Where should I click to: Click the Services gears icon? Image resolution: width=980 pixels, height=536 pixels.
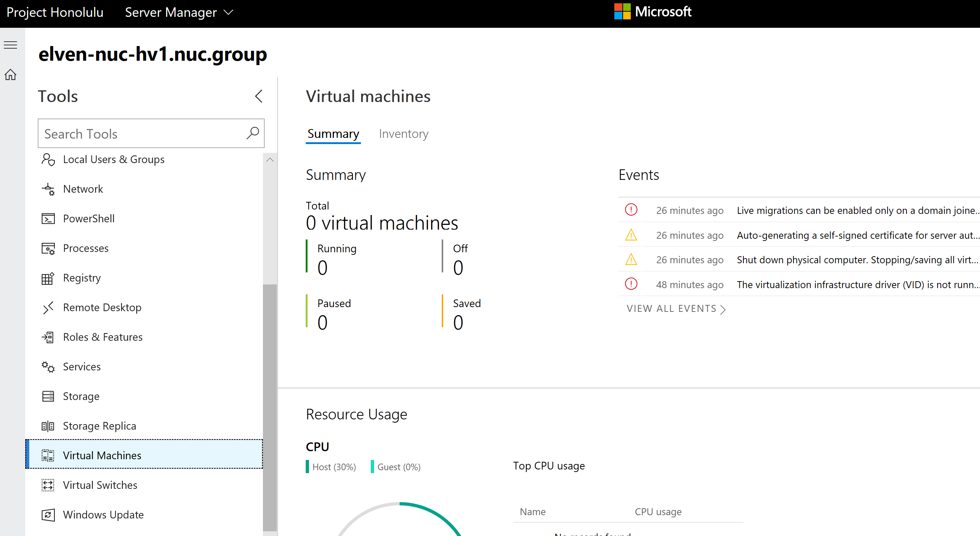click(48, 367)
